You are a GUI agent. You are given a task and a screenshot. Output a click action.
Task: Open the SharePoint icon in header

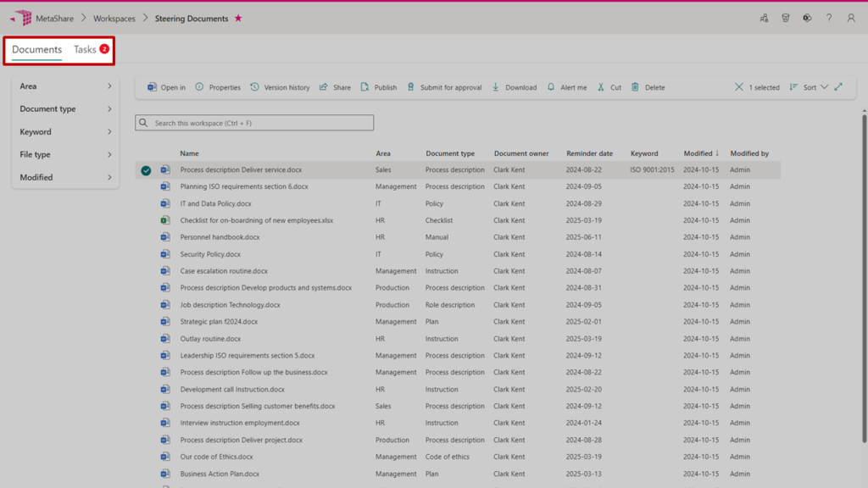click(807, 18)
